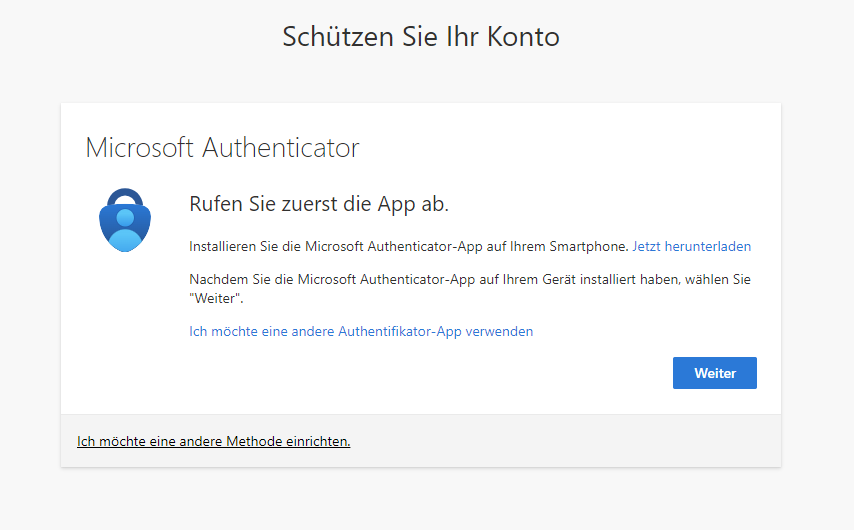Screen dimensions: 854x530
Task: Click the paragraph starting 'Nachdem Sie die Microsoft'
Action: [x=469, y=289]
